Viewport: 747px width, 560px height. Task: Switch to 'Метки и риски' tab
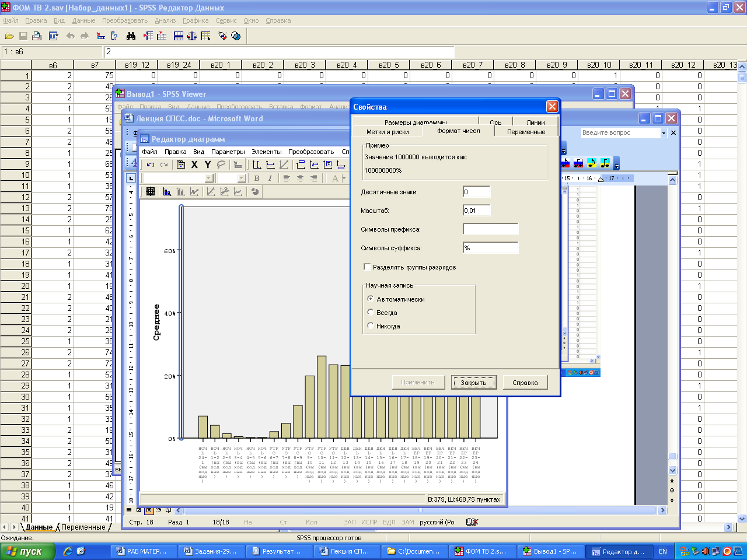pyautogui.click(x=388, y=132)
